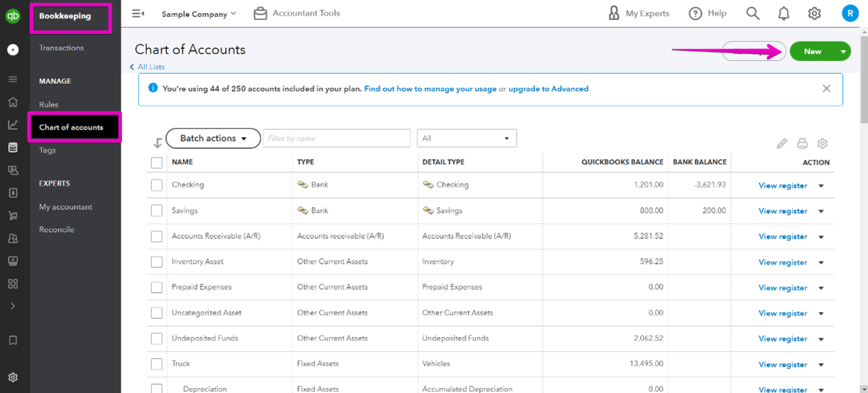Screen dimensions: 868x393
Task: Expand the All filter dropdown
Action: (x=466, y=138)
